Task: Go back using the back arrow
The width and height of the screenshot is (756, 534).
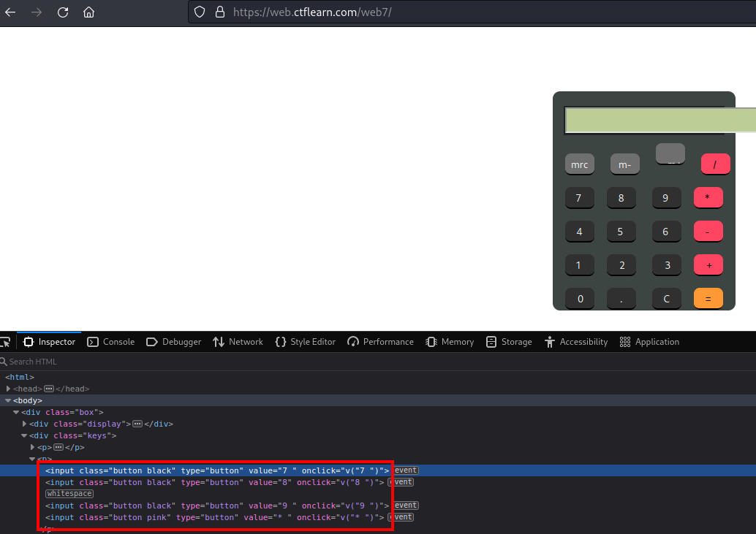Action: point(10,12)
